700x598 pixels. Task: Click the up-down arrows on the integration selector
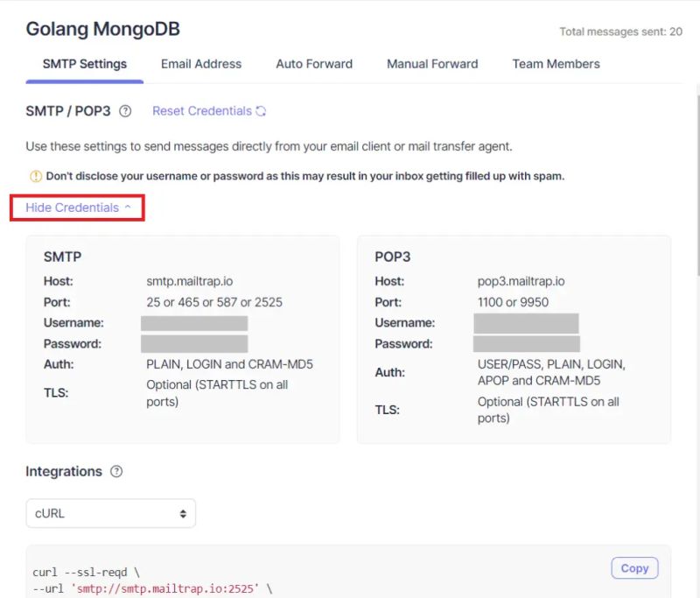click(181, 513)
